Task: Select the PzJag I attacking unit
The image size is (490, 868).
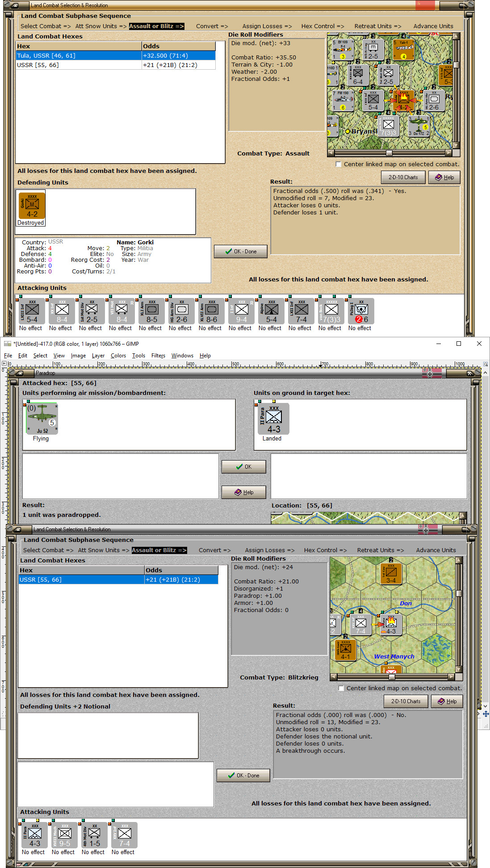Action: tap(361, 311)
